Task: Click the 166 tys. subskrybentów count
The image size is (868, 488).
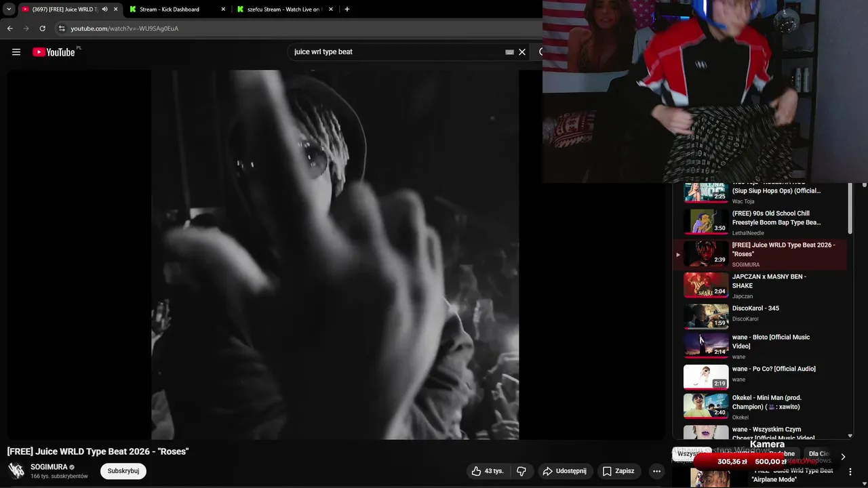Action: tap(59, 476)
